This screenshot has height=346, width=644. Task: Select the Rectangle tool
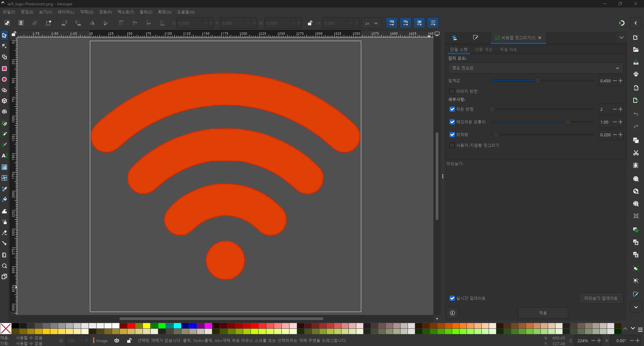[4, 68]
